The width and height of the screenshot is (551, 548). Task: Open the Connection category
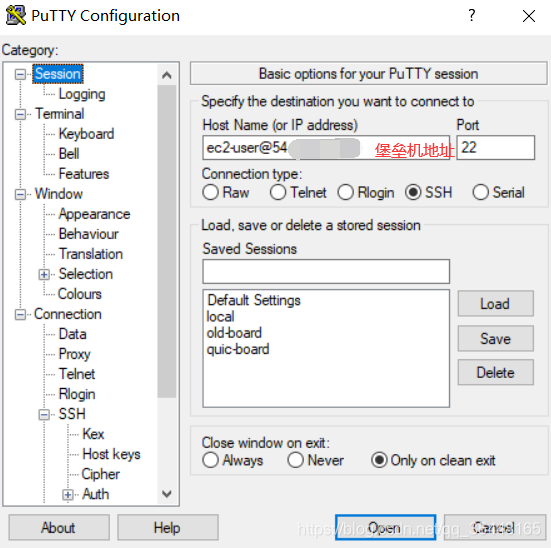tap(68, 314)
